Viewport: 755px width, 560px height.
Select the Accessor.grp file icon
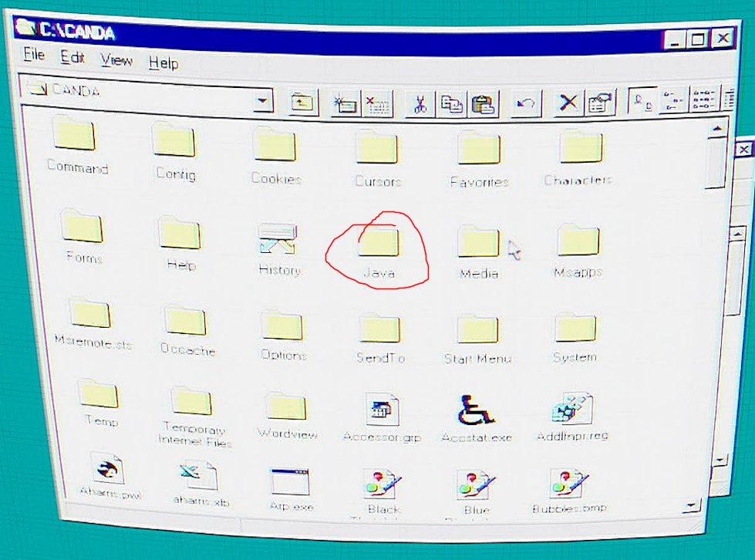click(382, 409)
